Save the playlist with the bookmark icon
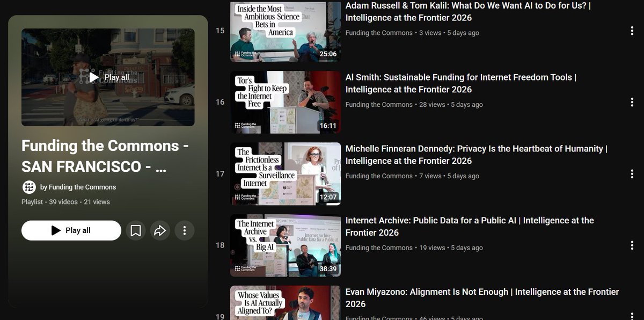644x320 pixels. click(x=136, y=230)
